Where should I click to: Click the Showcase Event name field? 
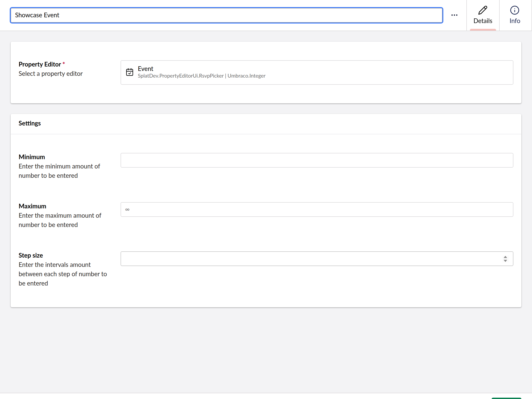point(226,15)
